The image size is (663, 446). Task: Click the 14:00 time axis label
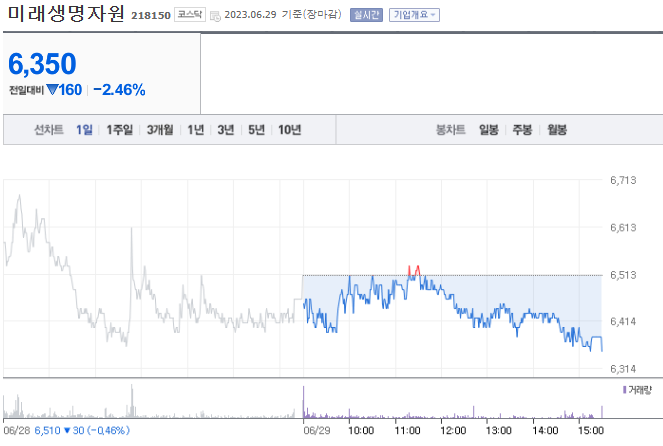pyautogui.click(x=545, y=431)
